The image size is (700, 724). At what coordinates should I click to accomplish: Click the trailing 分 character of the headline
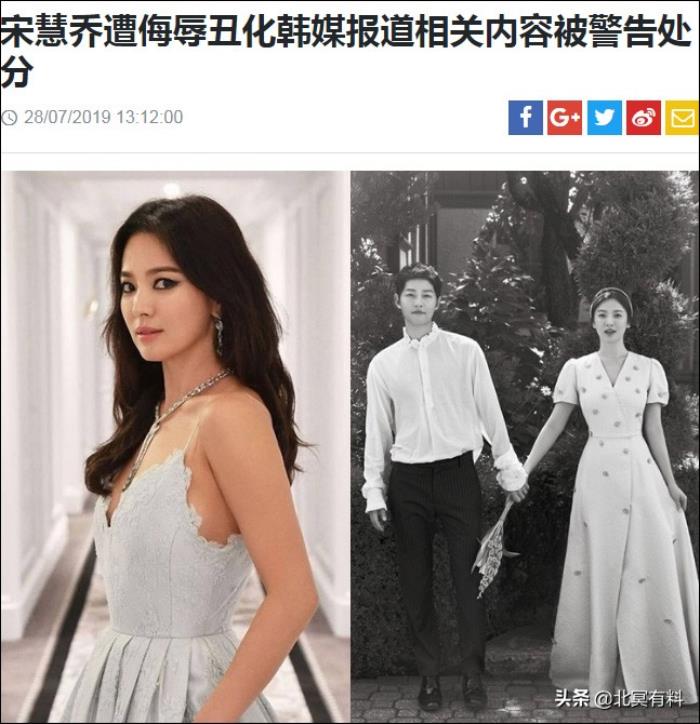point(18,73)
